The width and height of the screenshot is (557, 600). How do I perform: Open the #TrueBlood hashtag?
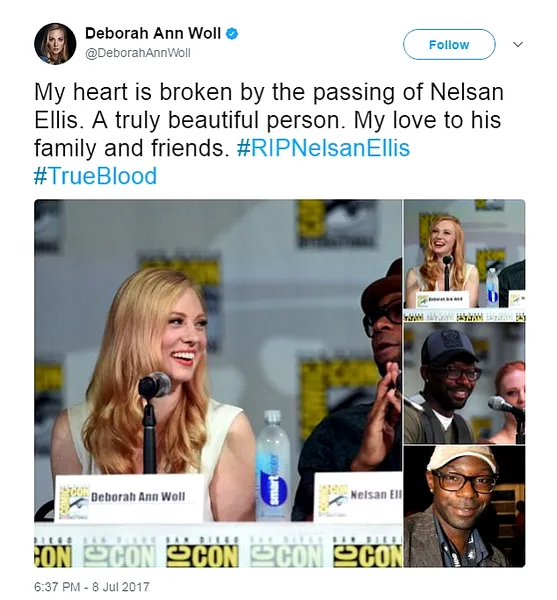coord(95,176)
